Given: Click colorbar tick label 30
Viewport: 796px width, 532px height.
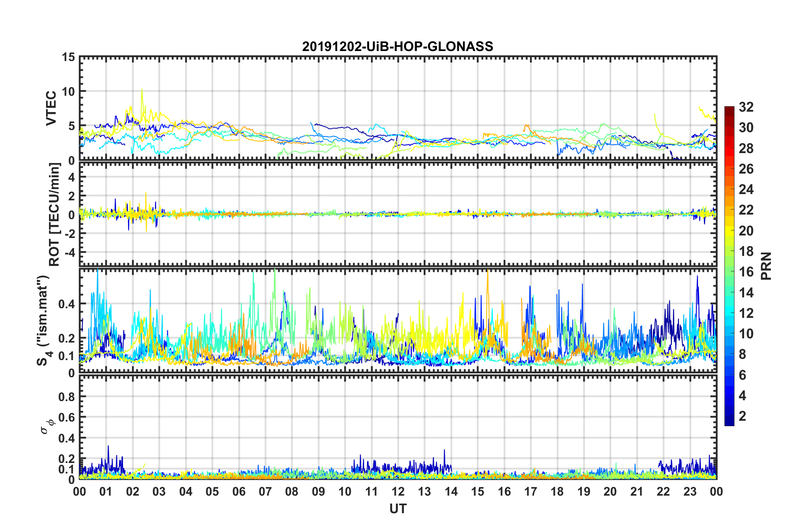Looking at the screenshot, I should coord(746,128).
